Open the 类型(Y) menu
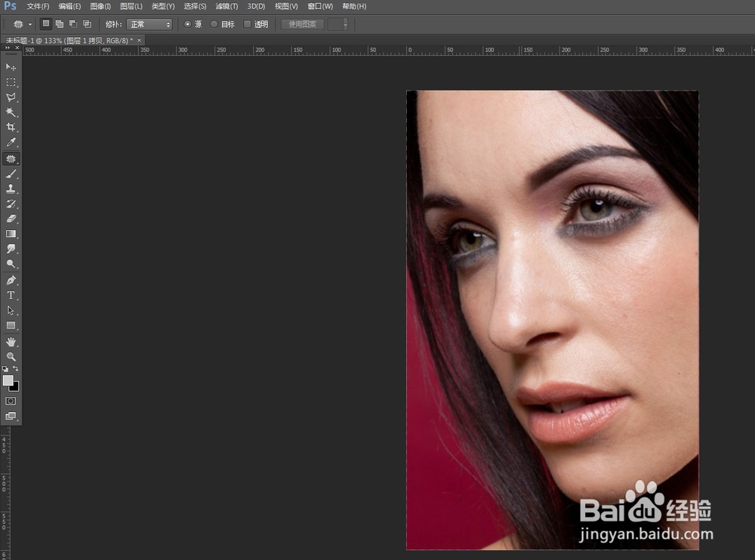This screenshot has height=560, width=755. click(163, 6)
